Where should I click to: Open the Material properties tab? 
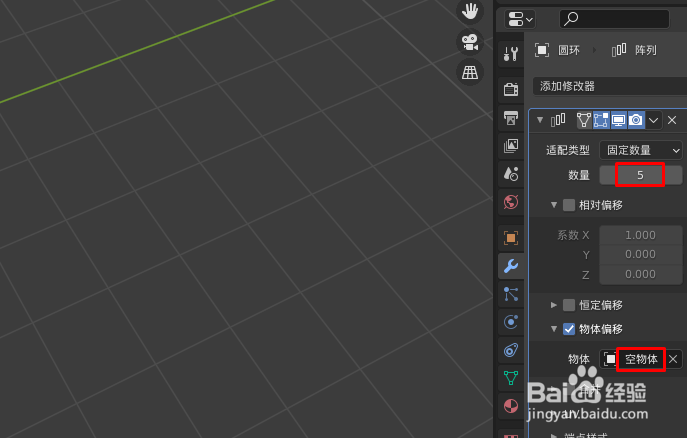(511, 406)
